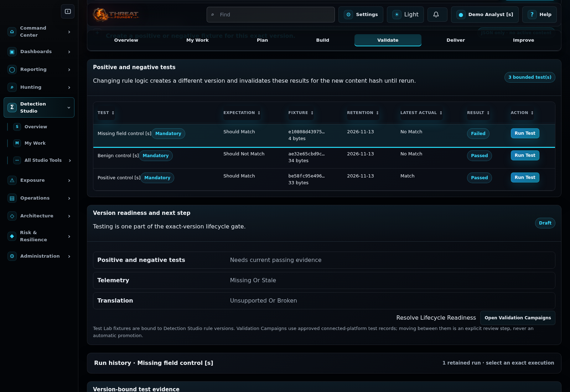This screenshot has height=392, width=570.
Task: Collapse the sidebar with the panel icon
Action: [x=68, y=11]
